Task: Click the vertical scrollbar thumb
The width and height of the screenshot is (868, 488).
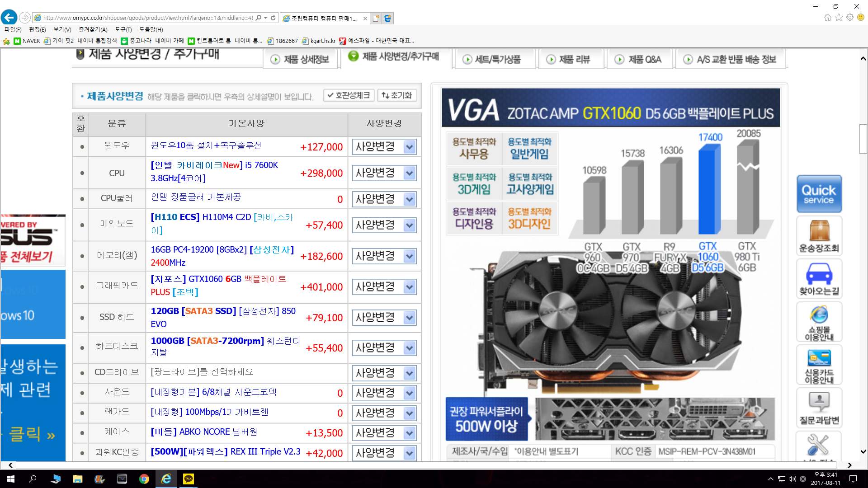Action: tap(863, 138)
